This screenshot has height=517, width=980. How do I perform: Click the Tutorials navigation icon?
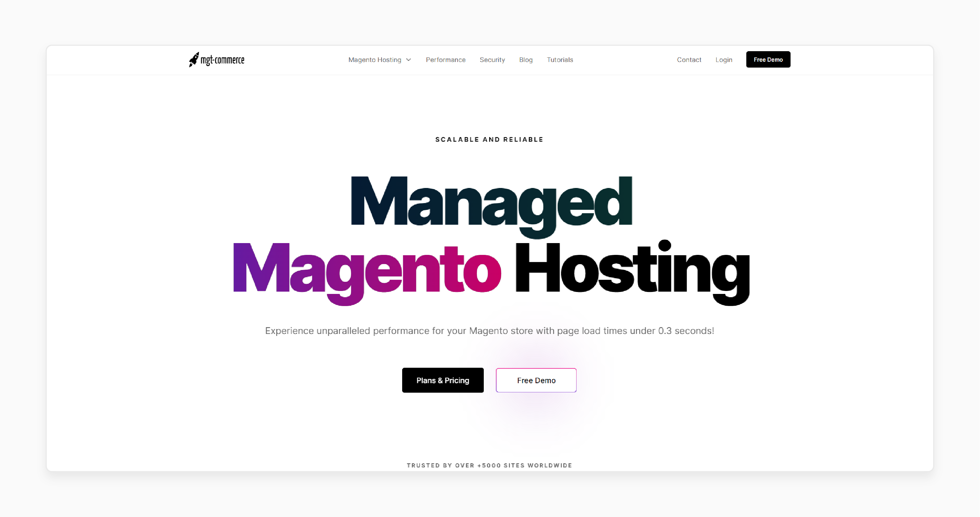click(560, 60)
